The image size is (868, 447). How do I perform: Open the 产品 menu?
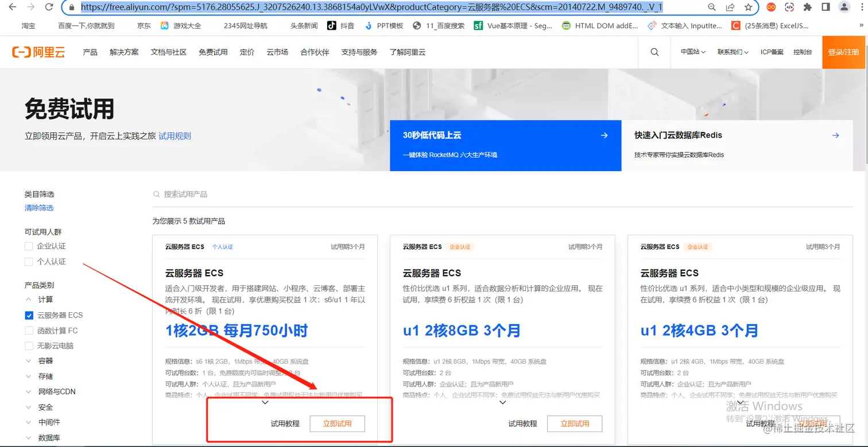pos(90,52)
